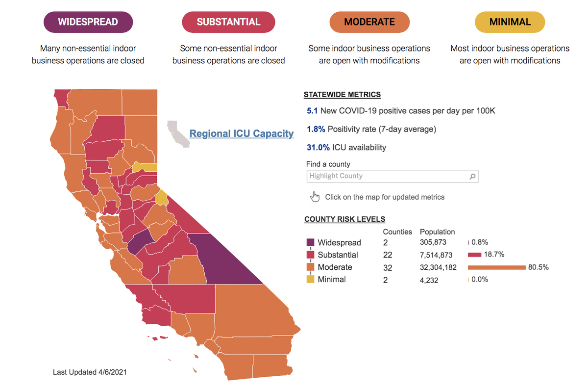
Task: Select the Substantial red legend swatch
Action: click(x=310, y=255)
